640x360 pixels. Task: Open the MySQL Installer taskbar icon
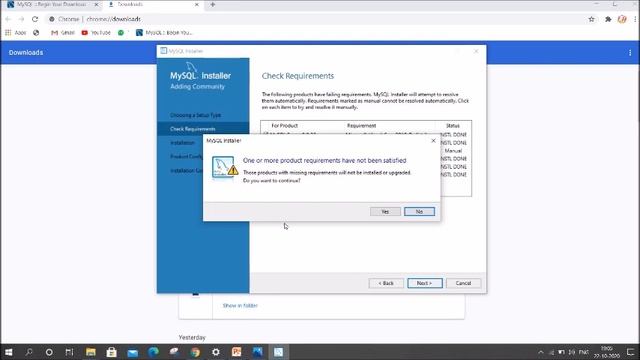278,352
